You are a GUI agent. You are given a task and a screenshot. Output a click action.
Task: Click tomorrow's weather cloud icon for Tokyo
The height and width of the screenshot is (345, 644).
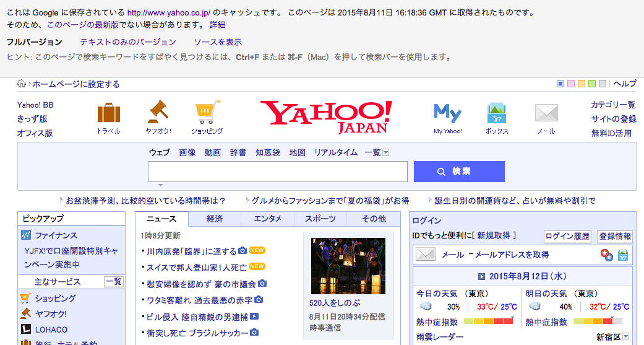(535, 307)
